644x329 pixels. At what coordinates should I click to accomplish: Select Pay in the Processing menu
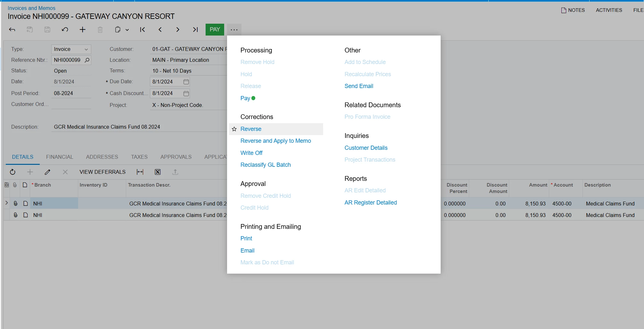pyautogui.click(x=245, y=98)
